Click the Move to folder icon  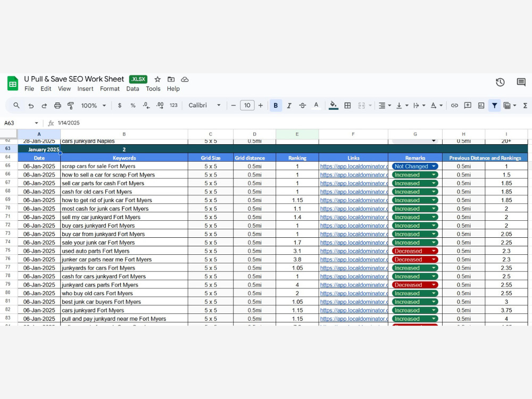(171, 79)
